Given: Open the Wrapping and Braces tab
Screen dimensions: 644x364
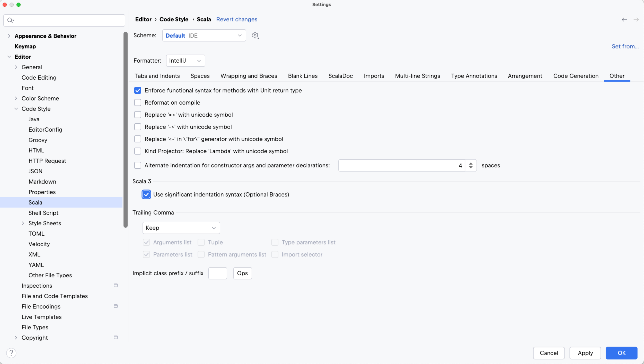Looking at the screenshot, I should [x=249, y=76].
